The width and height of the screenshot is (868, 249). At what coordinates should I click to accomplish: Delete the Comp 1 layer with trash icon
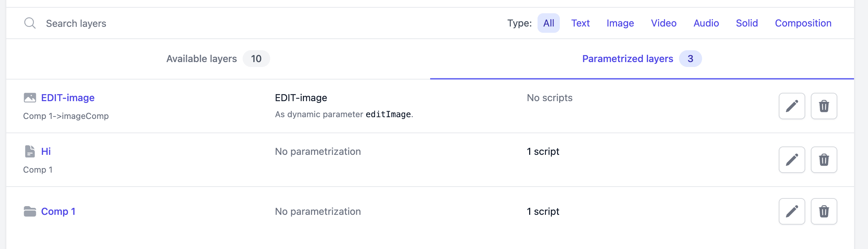pyautogui.click(x=824, y=211)
